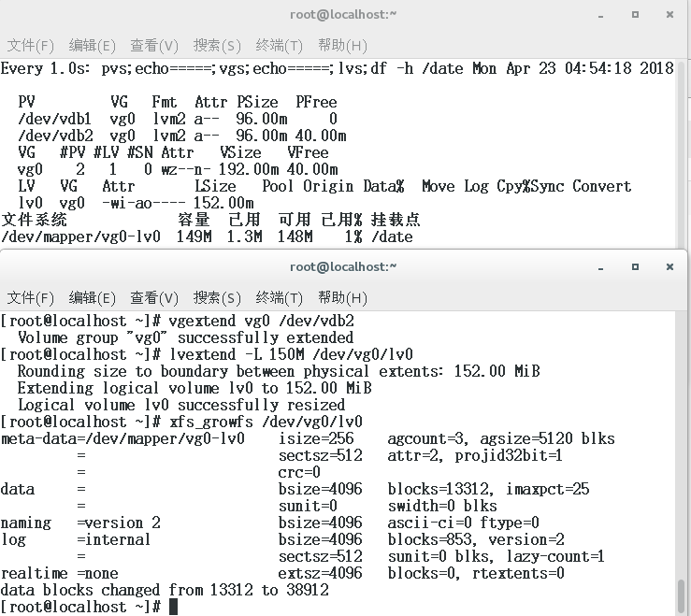The width and height of the screenshot is (691, 616).
Task: Close the upper terminal window
Action: click(669, 15)
